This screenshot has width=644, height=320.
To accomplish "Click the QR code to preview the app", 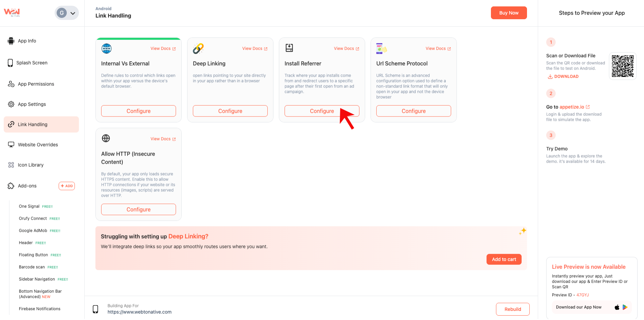I will 622,66.
